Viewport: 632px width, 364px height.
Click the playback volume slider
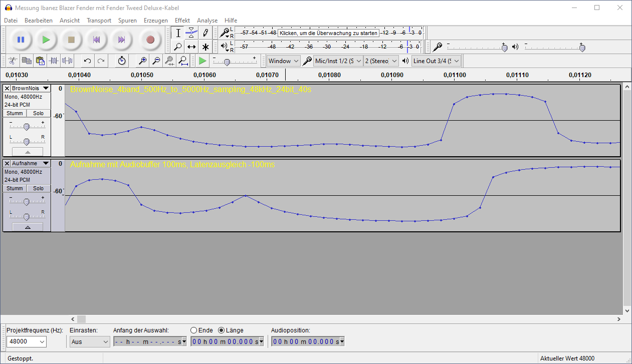pos(555,47)
